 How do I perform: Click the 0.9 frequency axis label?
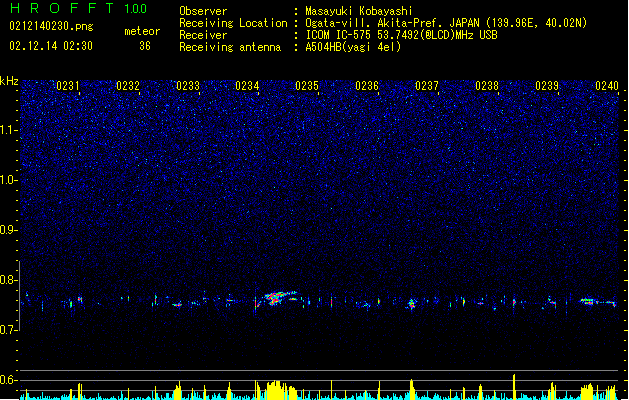(9, 230)
